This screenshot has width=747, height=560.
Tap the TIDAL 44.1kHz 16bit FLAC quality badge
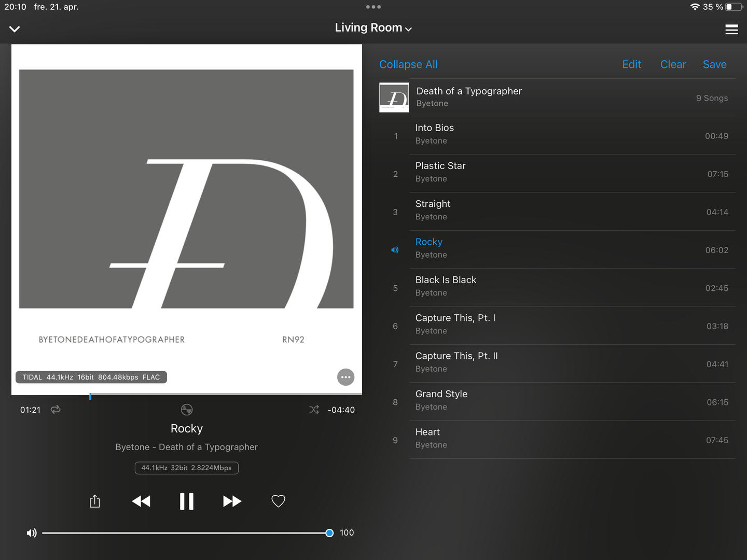(91, 377)
